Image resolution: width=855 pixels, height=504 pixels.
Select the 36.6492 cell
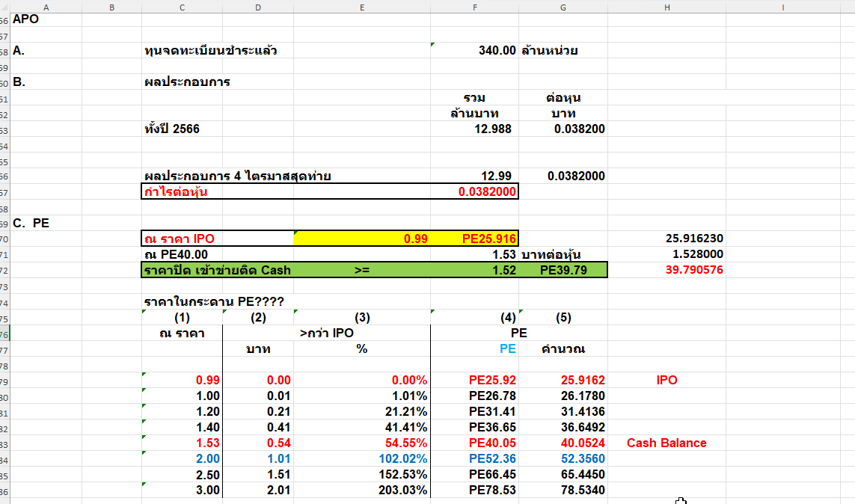[563, 428]
